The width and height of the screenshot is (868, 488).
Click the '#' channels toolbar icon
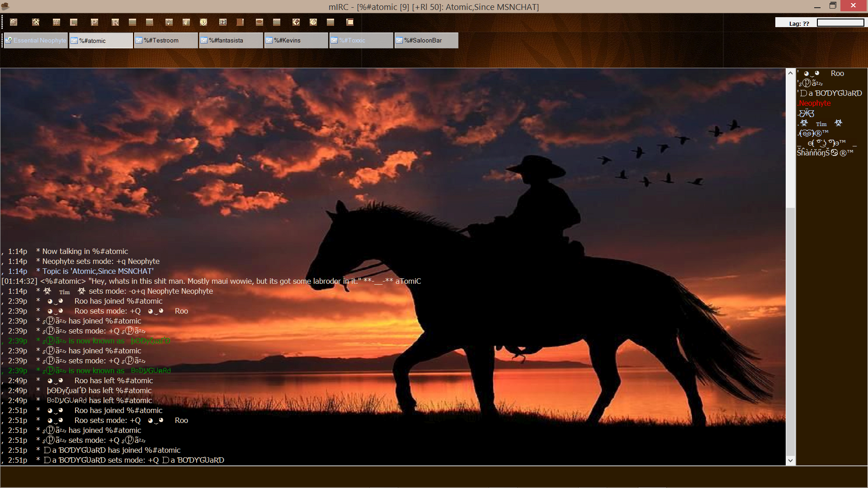coord(57,22)
